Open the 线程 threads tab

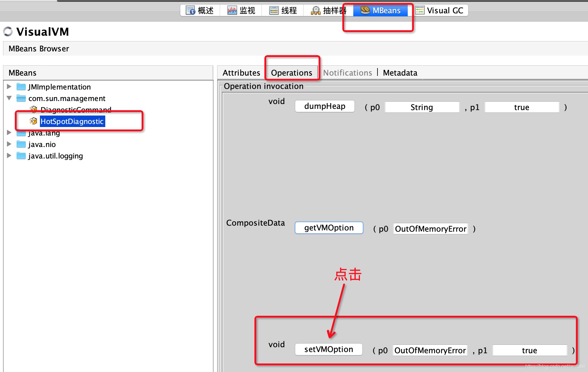coord(283,11)
